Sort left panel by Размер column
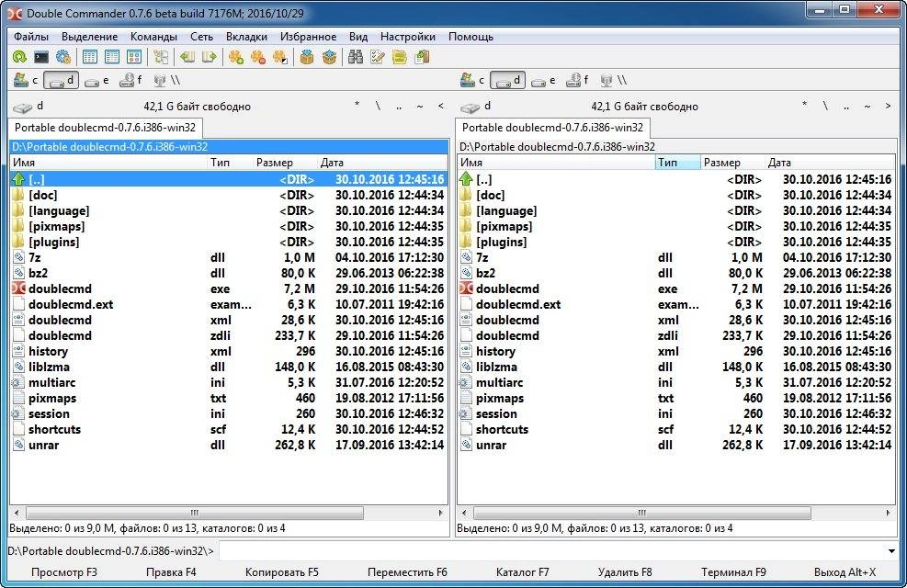Viewport: 907px width, 588px height. point(285,163)
